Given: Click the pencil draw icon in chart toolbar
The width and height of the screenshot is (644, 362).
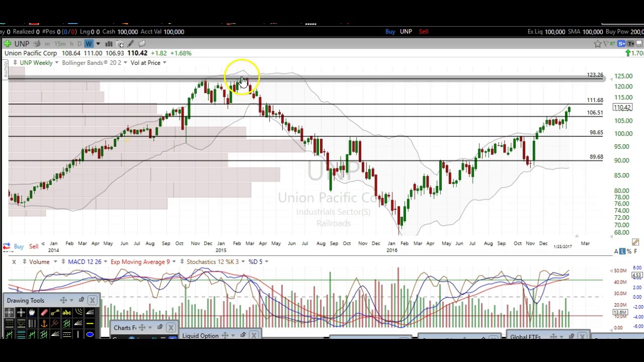Looking at the screenshot, I should (131, 44).
